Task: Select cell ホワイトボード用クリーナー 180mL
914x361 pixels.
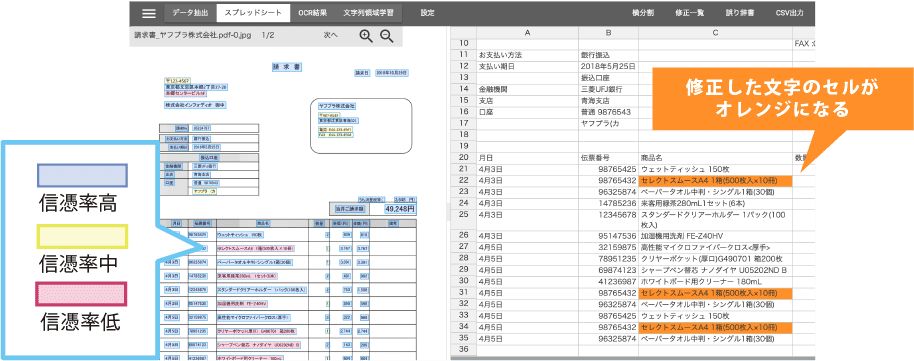Action: [715, 281]
